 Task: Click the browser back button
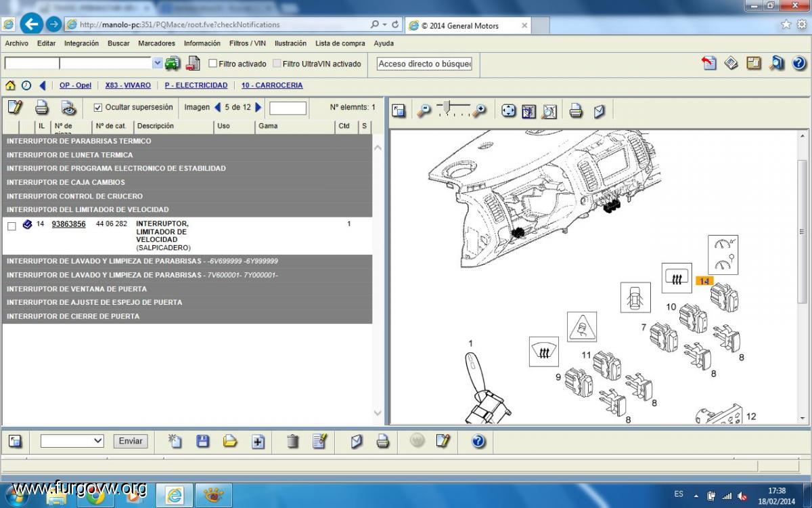coord(31,24)
